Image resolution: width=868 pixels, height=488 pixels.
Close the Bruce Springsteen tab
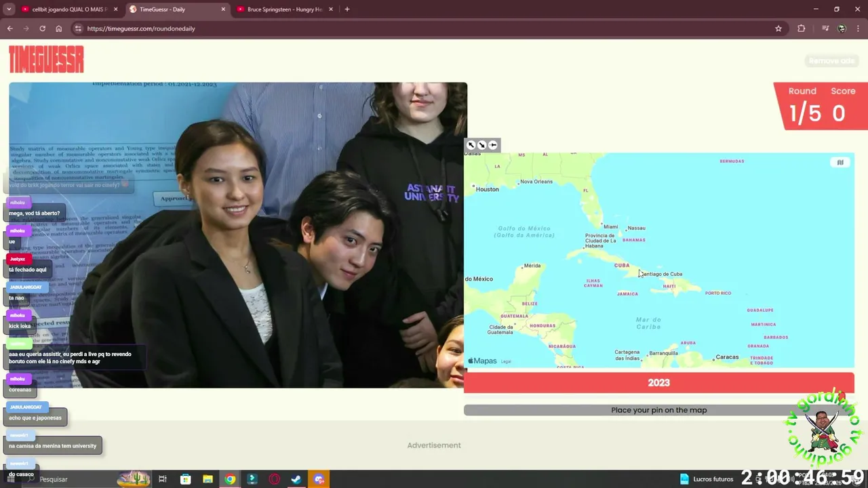click(331, 9)
